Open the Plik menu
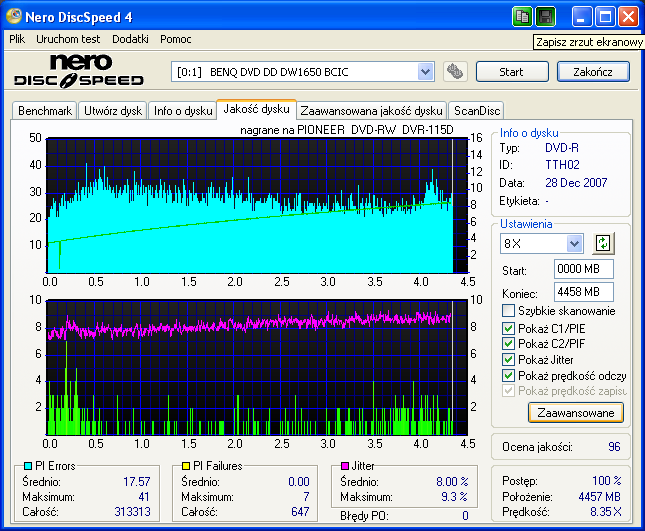 (x=17, y=39)
